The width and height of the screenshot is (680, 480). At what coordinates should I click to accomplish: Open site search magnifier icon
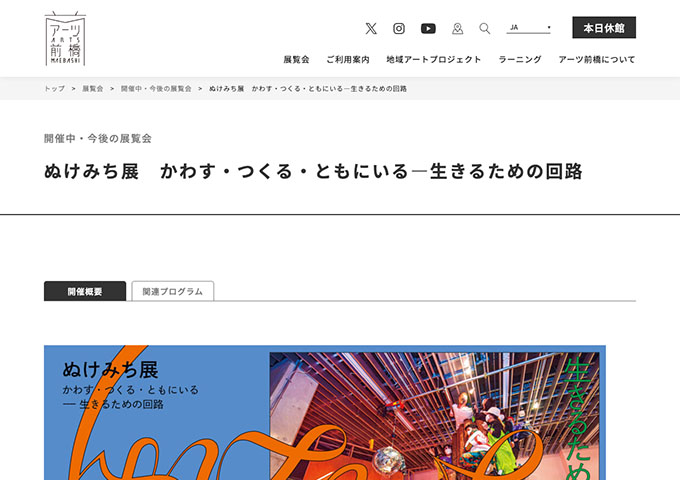tap(485, 29)
